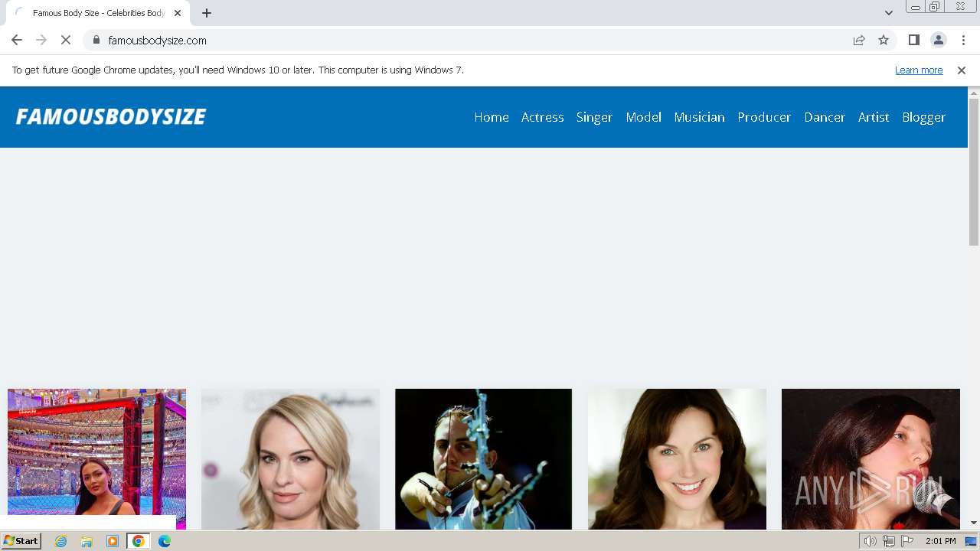Screen dimensions: 980x551
Task: Dismiss the Chrome update notification bar
Action: (x=962, y=70)
